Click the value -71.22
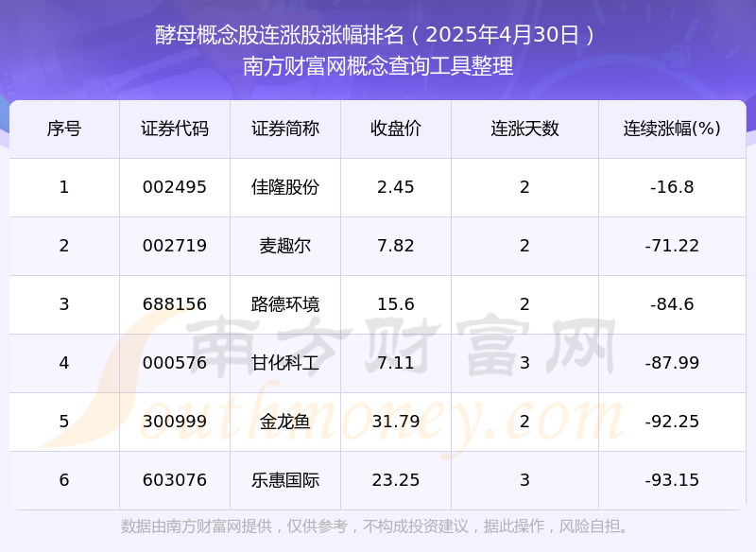The width and height of the screenshot is (756, 552). click(x=672, y=246)
